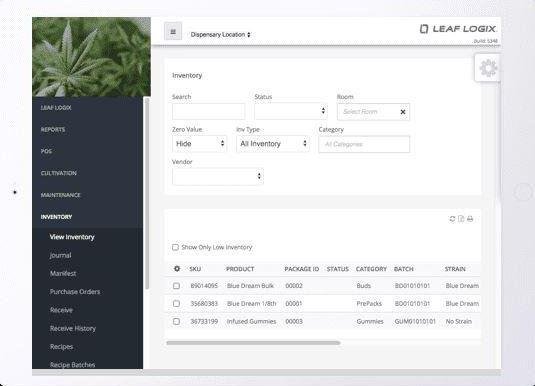This screenshot has width=535, height=386.
Task: Open Receive History in sidebar
Action: (73, 328)
